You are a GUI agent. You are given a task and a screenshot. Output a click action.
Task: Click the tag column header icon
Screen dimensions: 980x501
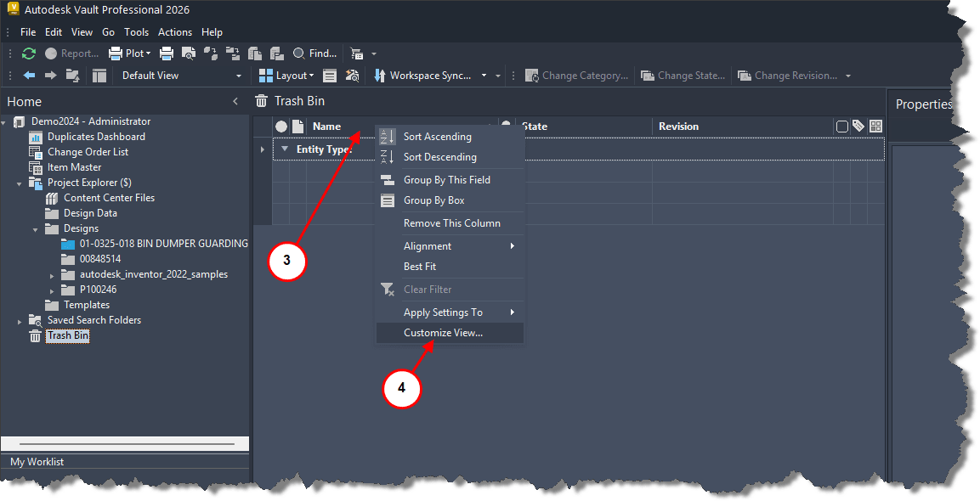[858, 127]
